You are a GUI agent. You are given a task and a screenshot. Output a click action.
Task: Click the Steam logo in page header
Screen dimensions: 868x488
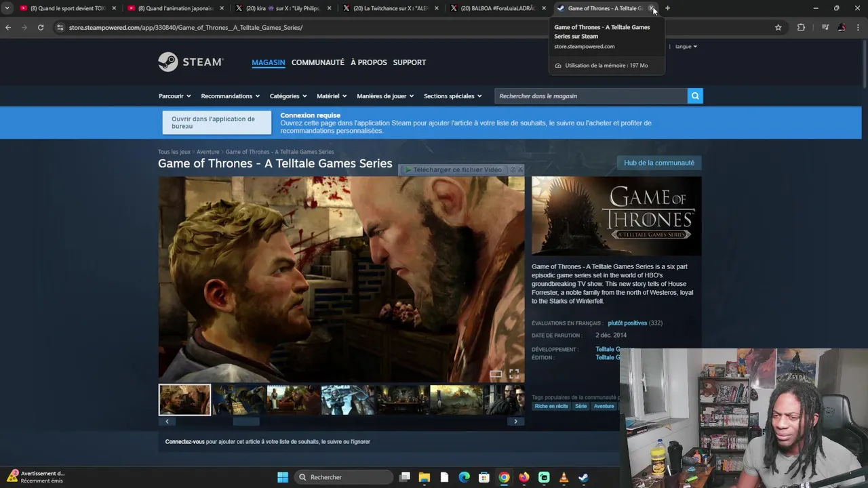191,62
